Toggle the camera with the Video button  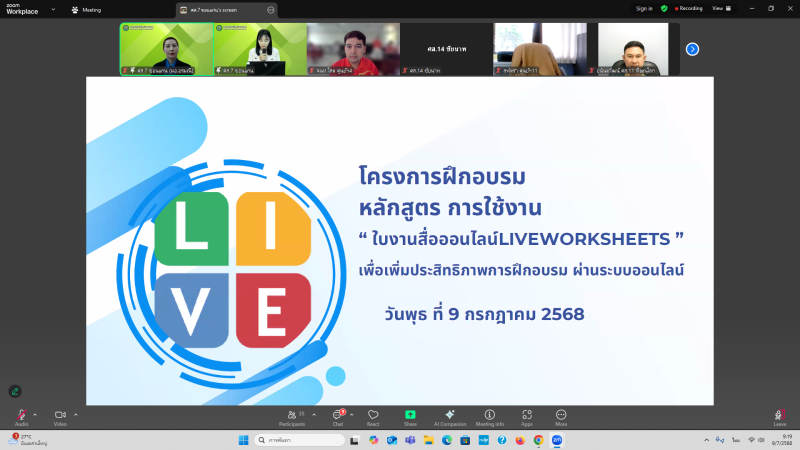[60, 415]
